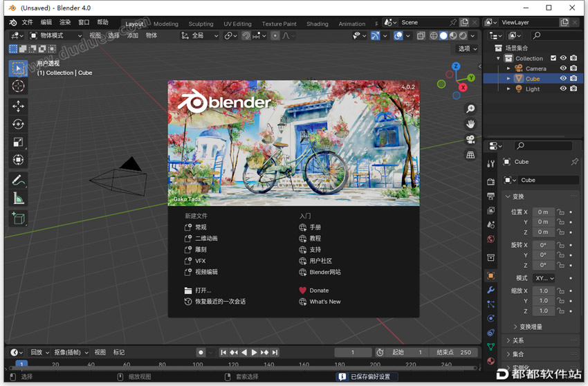This screenshot has width=588, height=386.
Task: Open the 编辑 menu
Action: pos(46,23)
